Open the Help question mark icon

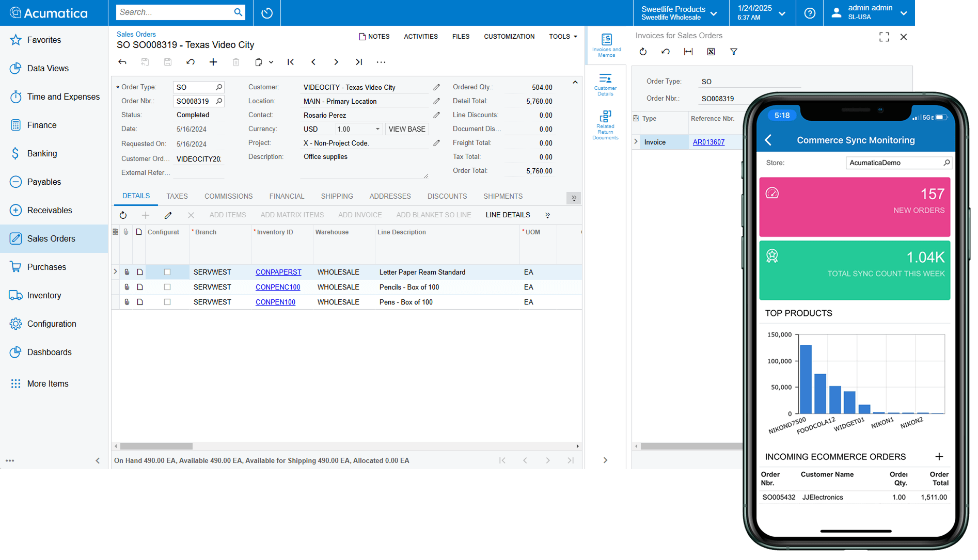click(x=810, y=13)
